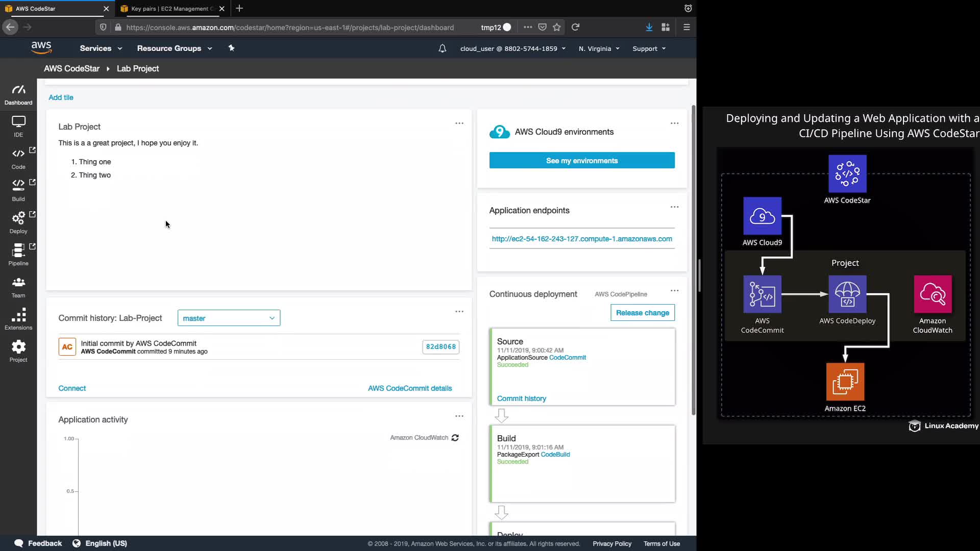This screenshot has width=980, height=551.
Task: Toggle the tmp12 container switch
Action: tap(506, 28)
